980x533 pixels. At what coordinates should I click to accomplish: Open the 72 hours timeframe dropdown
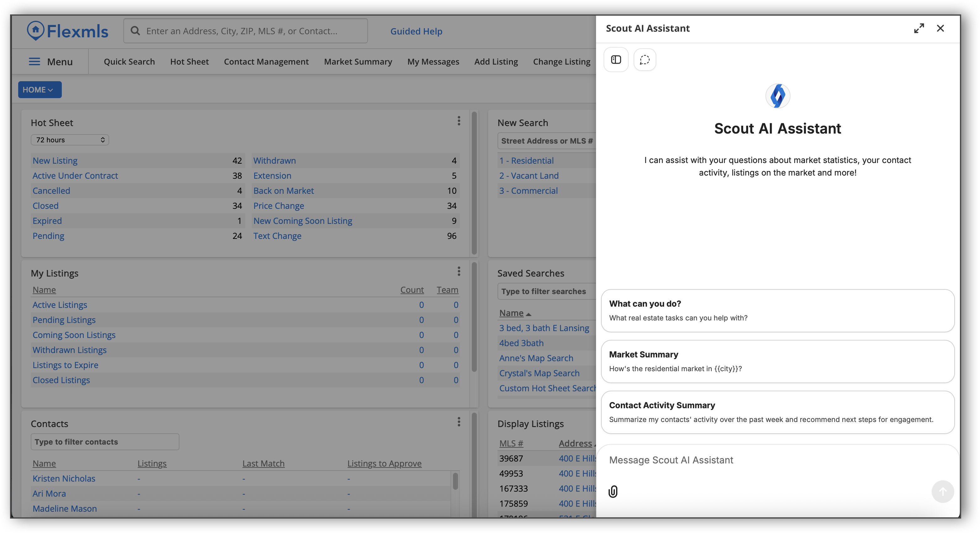70,140
